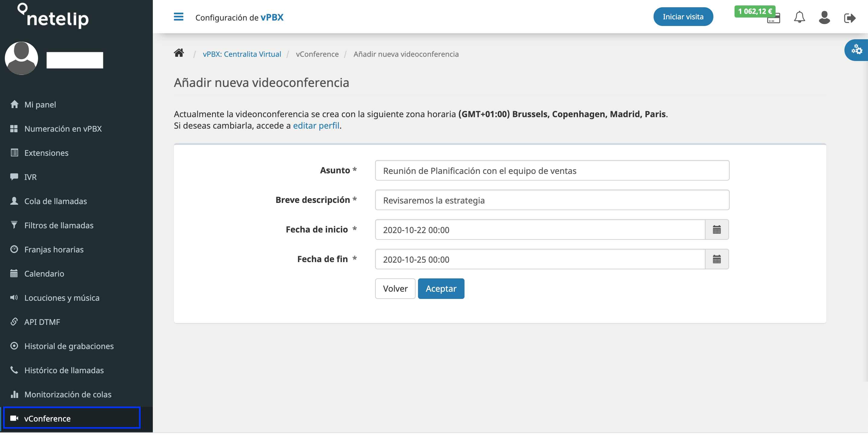
Task: Select API DTMF menu entry
Action: coord(76,322)
